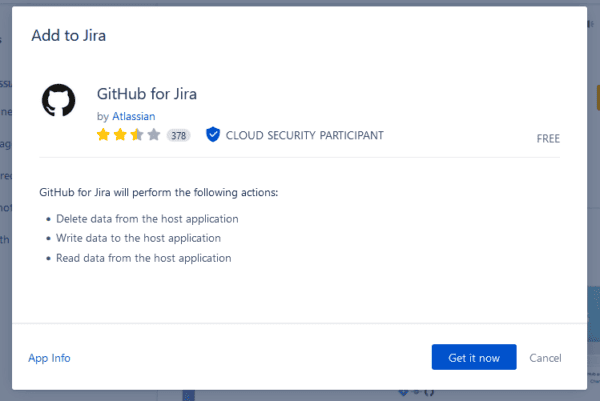Click 'Write data to the host application' text
Image resolution: width=600 pixels, height=401 pixels.
pyautogui.click(x=139, y=238)
